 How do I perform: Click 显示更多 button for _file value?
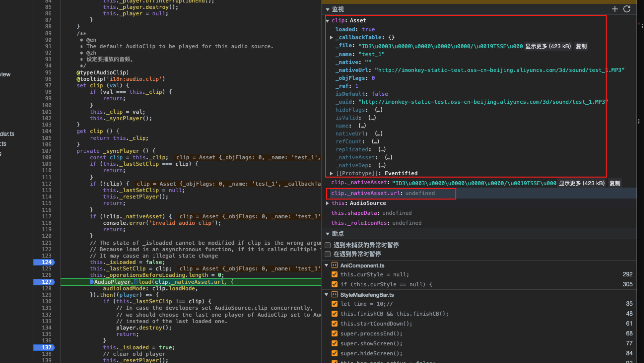[548, 46]
